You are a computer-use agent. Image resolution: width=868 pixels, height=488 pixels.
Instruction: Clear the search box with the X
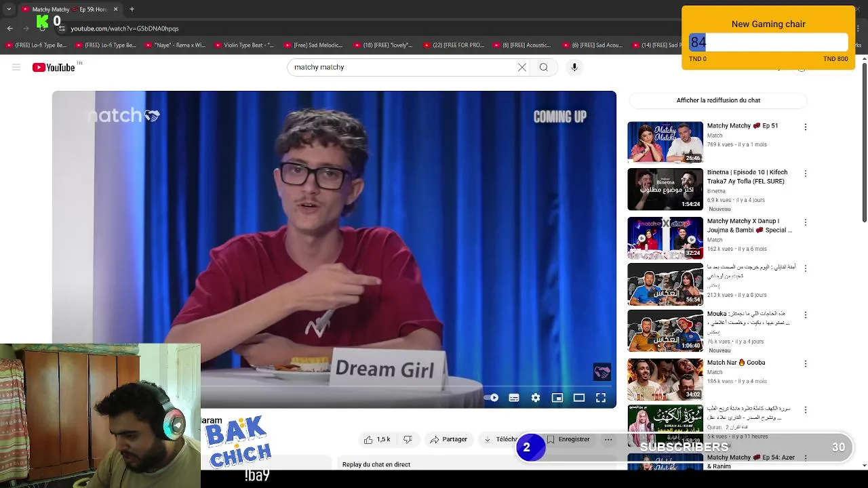(522, 67)
